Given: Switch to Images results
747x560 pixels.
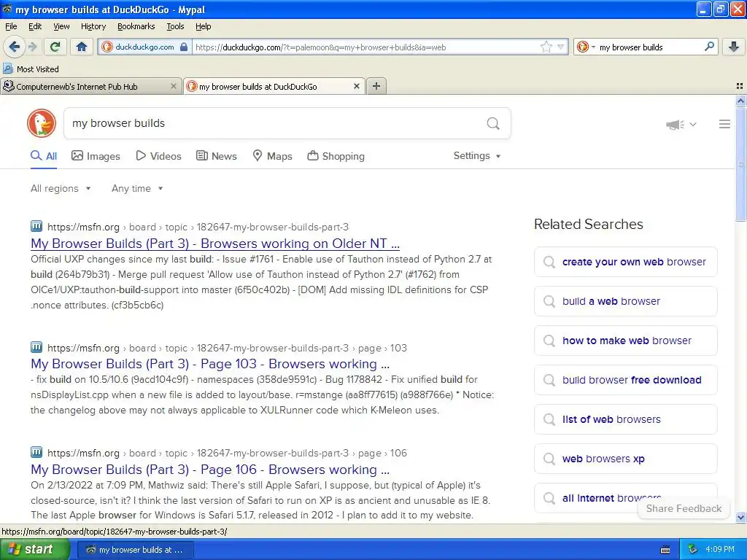Looking at the screenshot, I should click(96, 156).
